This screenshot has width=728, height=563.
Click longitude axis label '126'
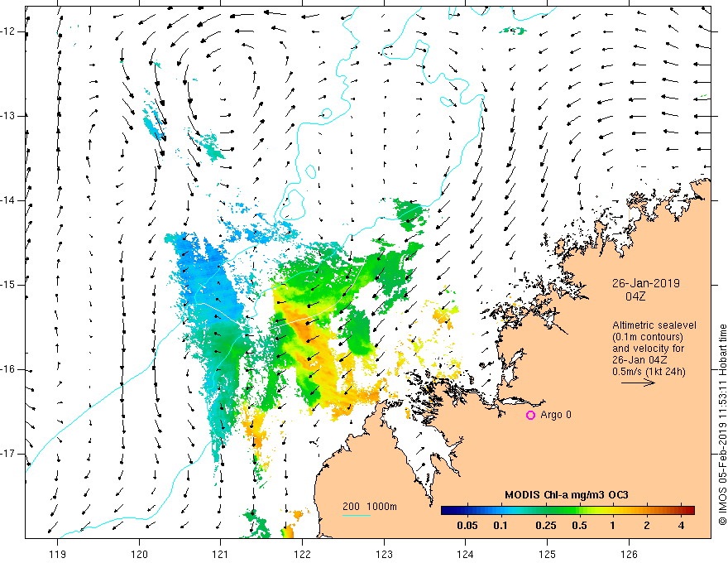click(629, 554)
